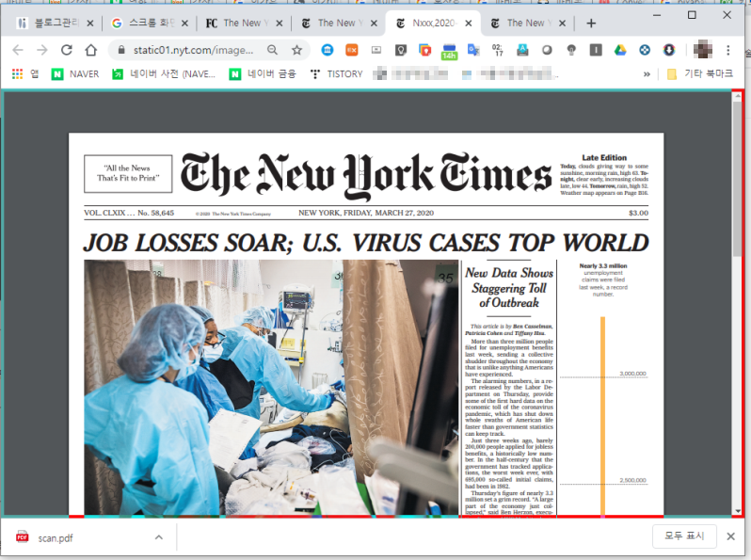Image resolution: width=751 pixels, height=560 pixels.
Task: Click the hospital photo on front page
Action: [x=271, y=388]
